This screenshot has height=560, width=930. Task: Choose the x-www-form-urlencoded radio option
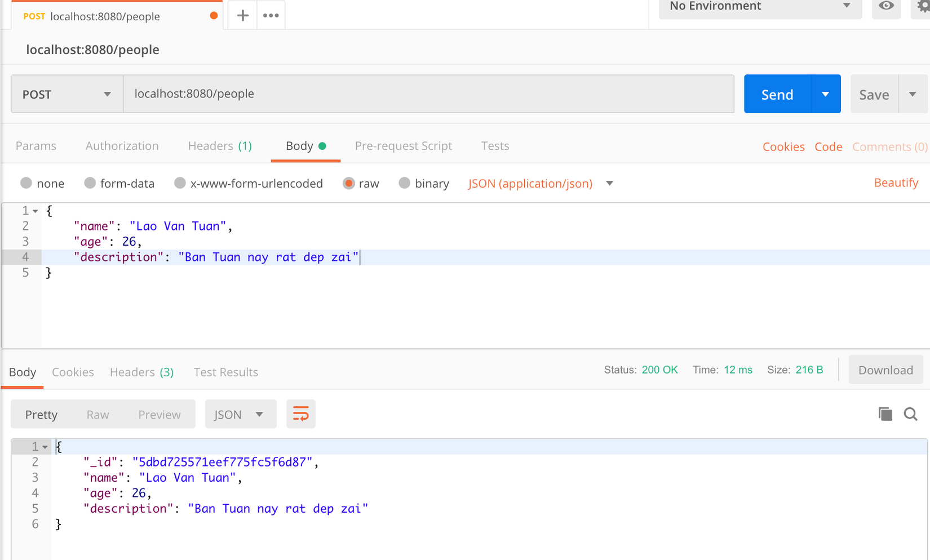coord(180,183)
